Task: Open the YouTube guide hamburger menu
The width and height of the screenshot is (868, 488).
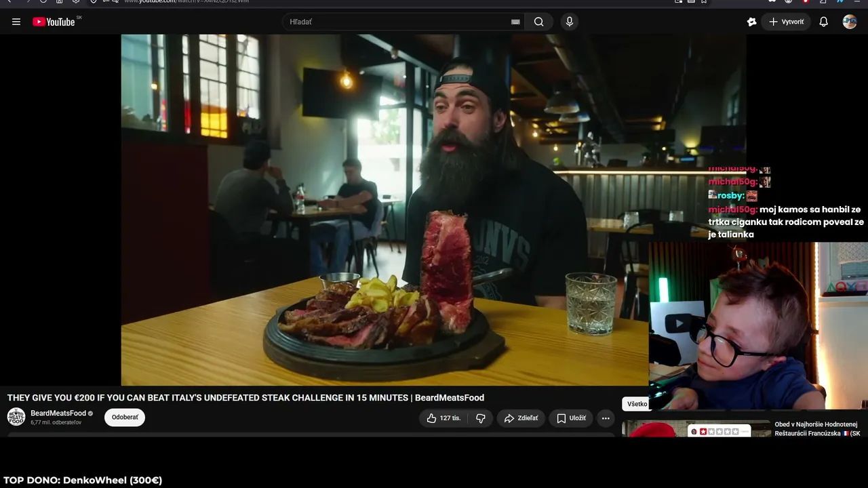Action: [16, 22]
